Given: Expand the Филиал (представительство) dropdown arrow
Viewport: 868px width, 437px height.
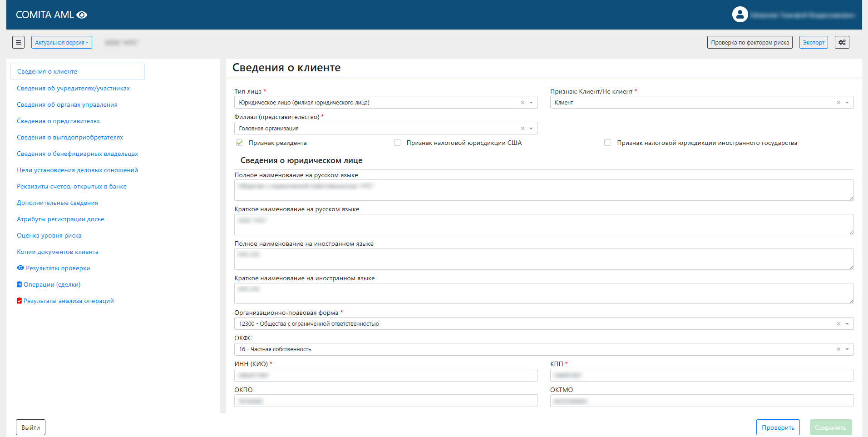Looking at the screenshot, I should point(531,129).
